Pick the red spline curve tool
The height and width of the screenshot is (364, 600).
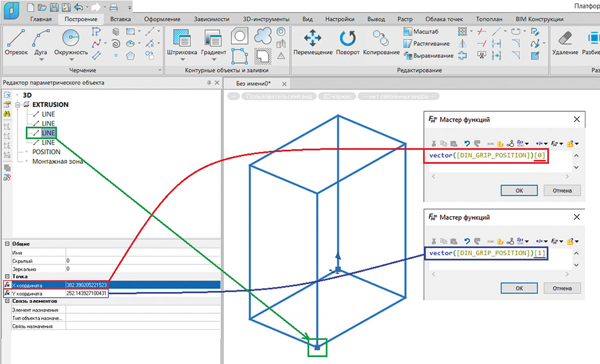pos(96,43)
